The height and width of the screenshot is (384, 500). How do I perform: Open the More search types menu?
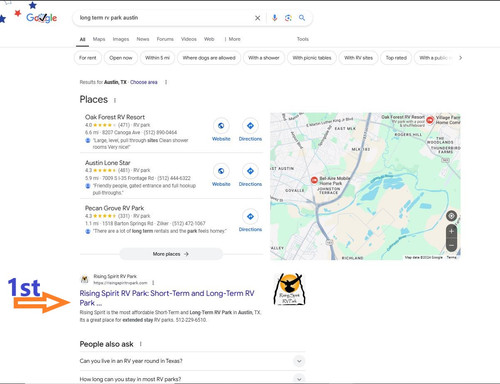pos(233,39)
